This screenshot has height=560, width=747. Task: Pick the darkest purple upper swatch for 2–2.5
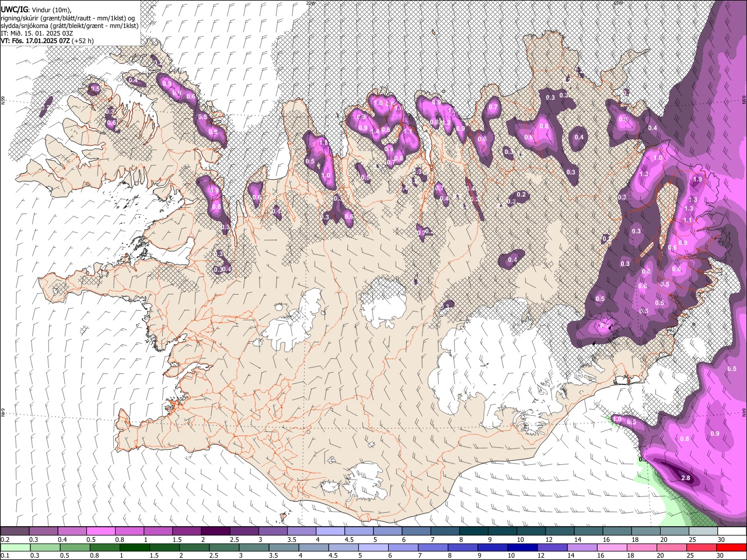[215, 531]
